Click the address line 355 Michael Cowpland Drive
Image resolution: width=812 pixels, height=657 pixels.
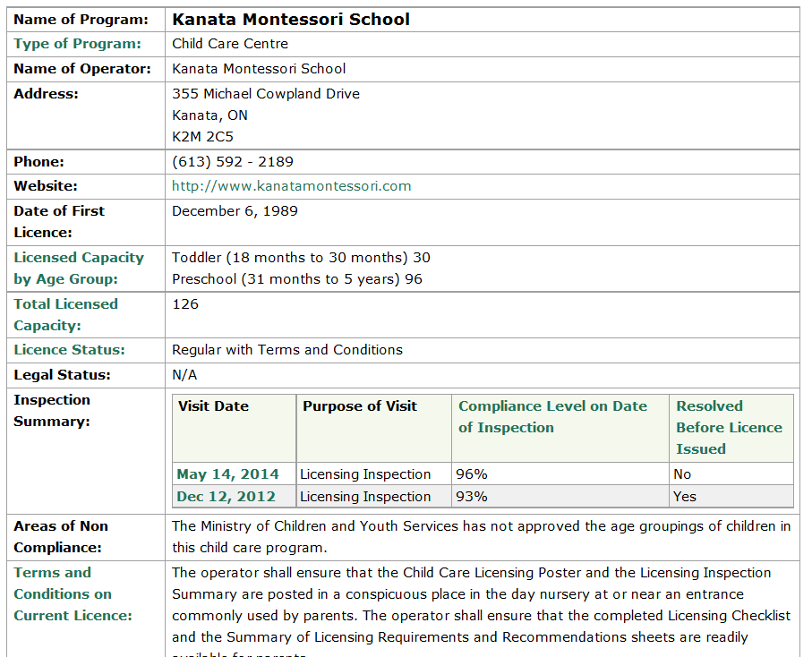(265, 94)
